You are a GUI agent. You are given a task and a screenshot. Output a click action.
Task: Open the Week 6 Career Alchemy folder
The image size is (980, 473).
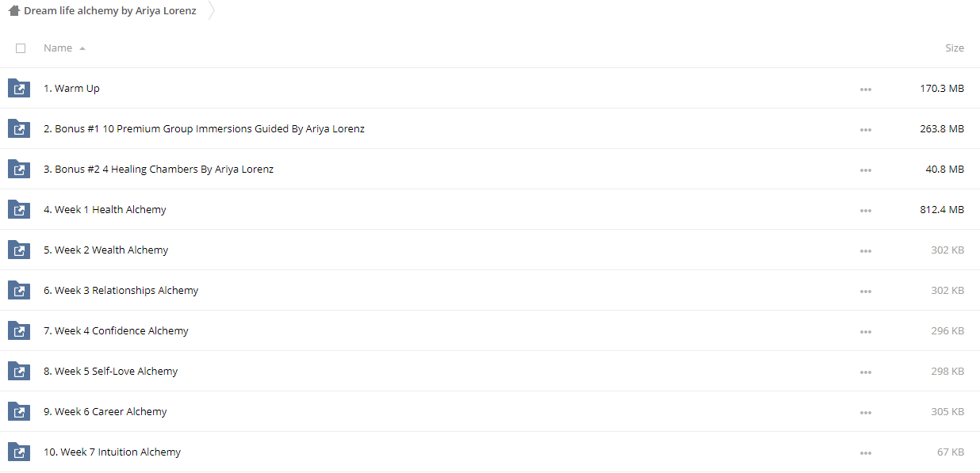click(x=105, y=411)
